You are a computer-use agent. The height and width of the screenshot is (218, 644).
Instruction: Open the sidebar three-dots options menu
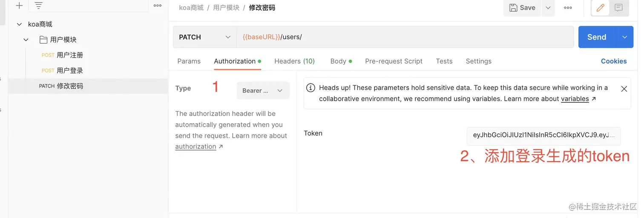tap(157, 6)
